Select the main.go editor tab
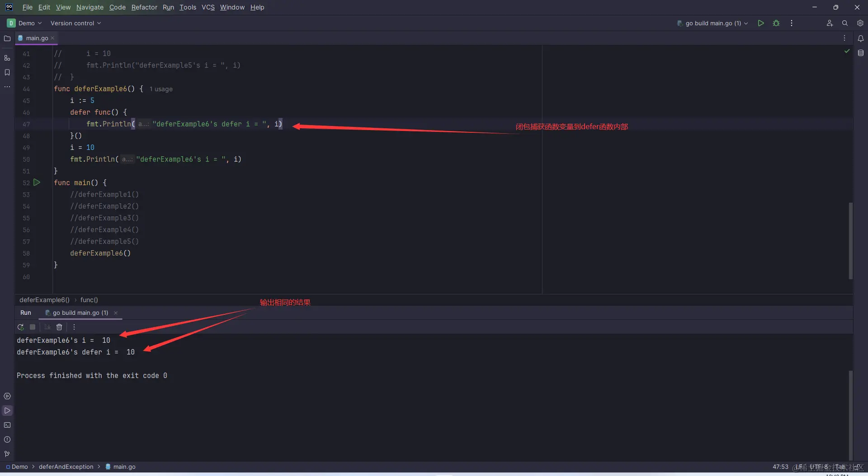 37,38
